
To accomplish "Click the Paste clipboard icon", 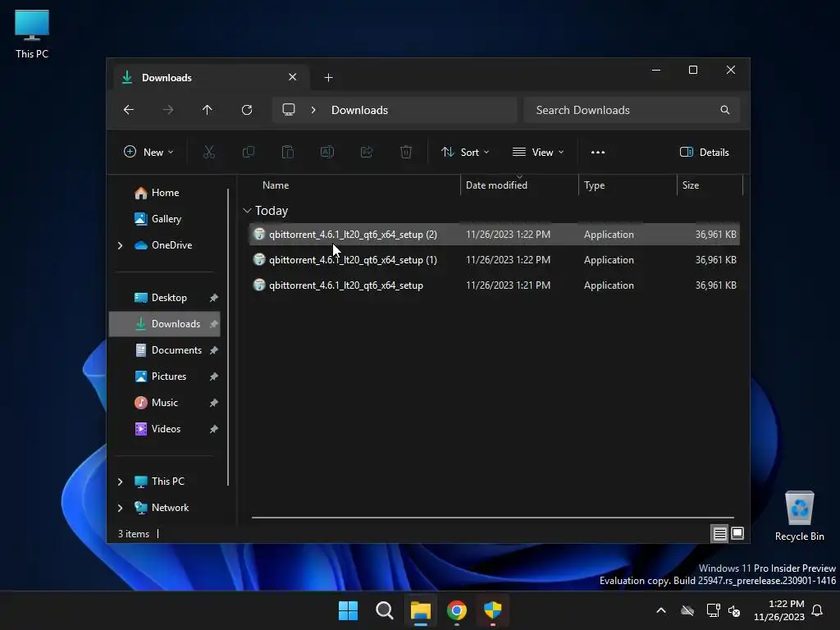I will 288,152.
